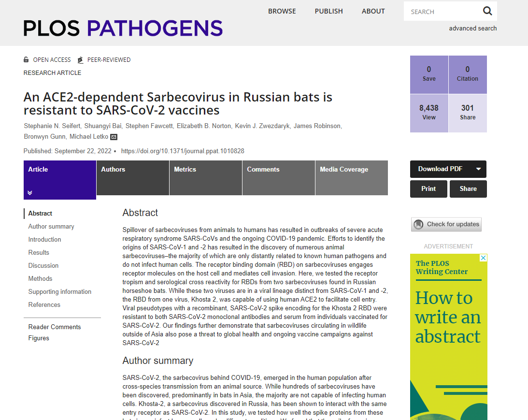This screenshot has height=420, width=528.
Task: Click the search magnifying glass icon
Action: coord(487,11)
